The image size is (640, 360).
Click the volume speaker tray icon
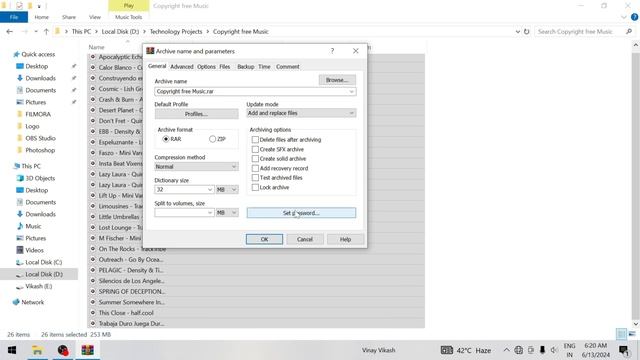554,350
